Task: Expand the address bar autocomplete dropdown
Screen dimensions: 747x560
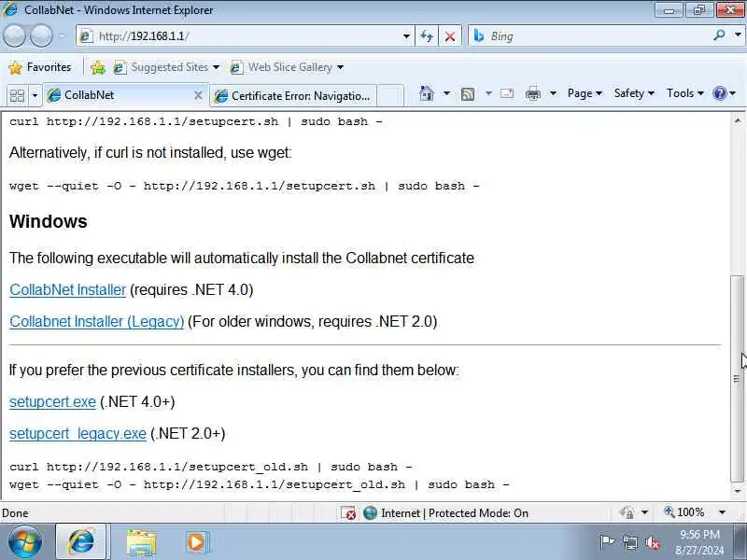Action: (x=406, y=36)
